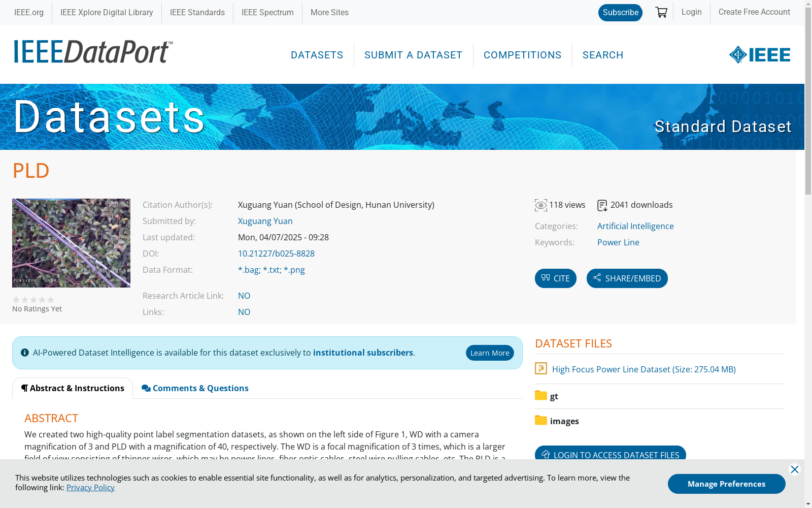Open IEEE Spectrum link
This screenshot has width=812, height=508.
pos(267,12)
